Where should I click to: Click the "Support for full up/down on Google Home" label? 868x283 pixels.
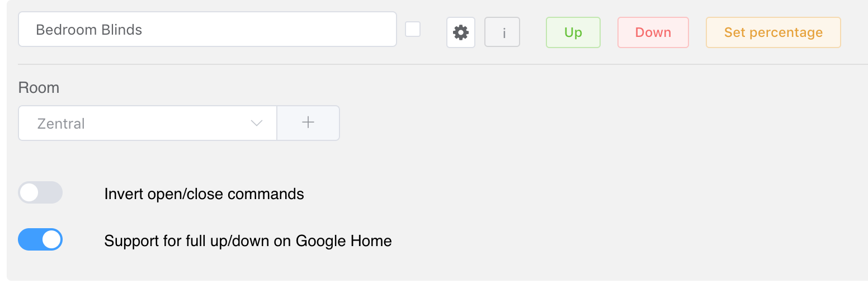point(248,241)
